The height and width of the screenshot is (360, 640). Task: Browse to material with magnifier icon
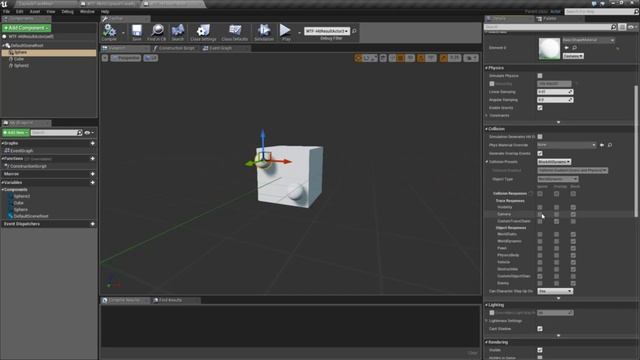[574, 48]
